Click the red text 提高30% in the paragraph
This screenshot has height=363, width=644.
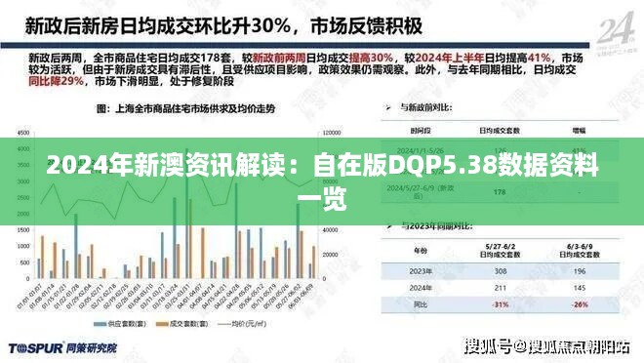click(x=371, y=58)
